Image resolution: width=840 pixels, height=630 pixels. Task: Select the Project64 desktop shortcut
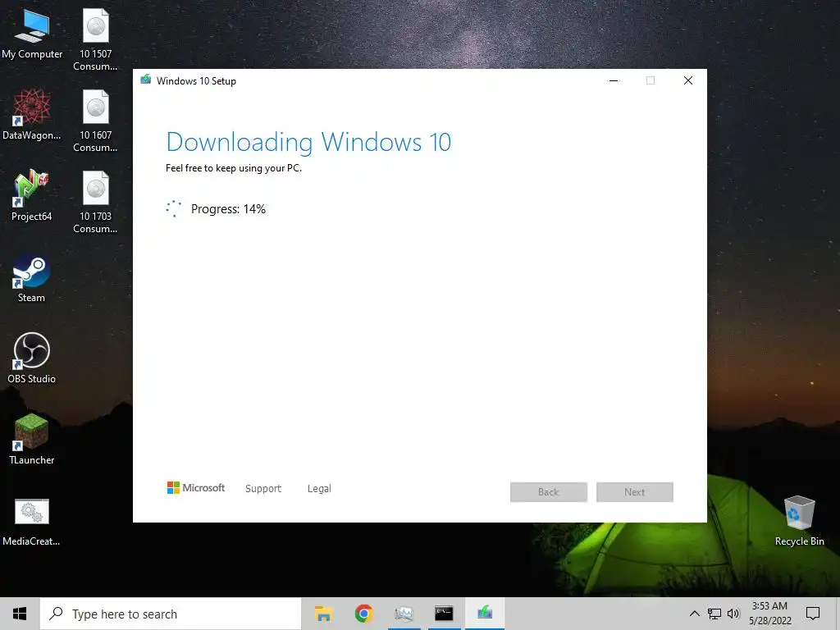pos(32,195)
